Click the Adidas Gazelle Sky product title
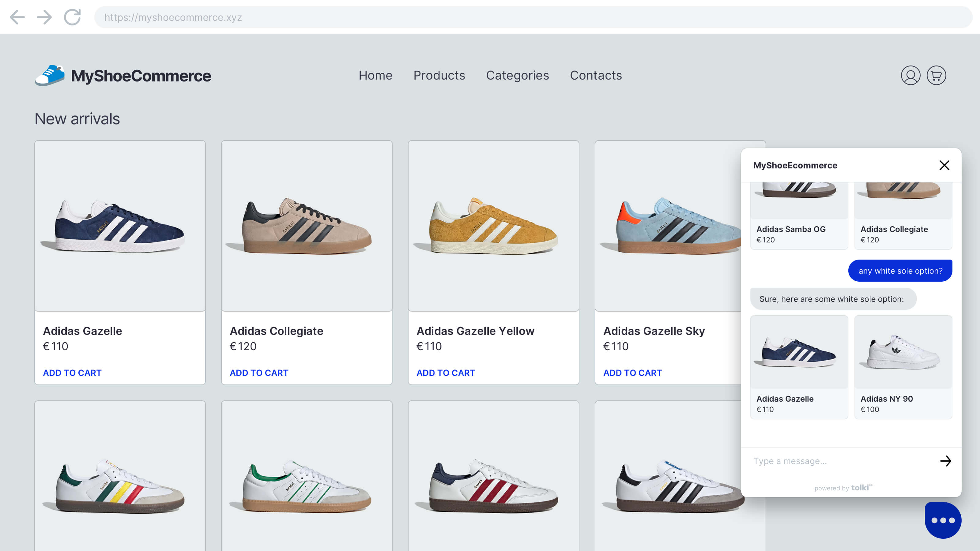Viewport: 980px width, 551px height. [x=654, y=331]
